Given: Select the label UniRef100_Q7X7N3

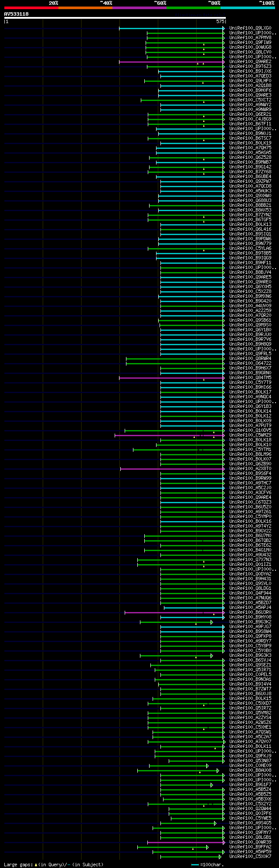Looking at the screenshot, I should (x=250, y=560).
